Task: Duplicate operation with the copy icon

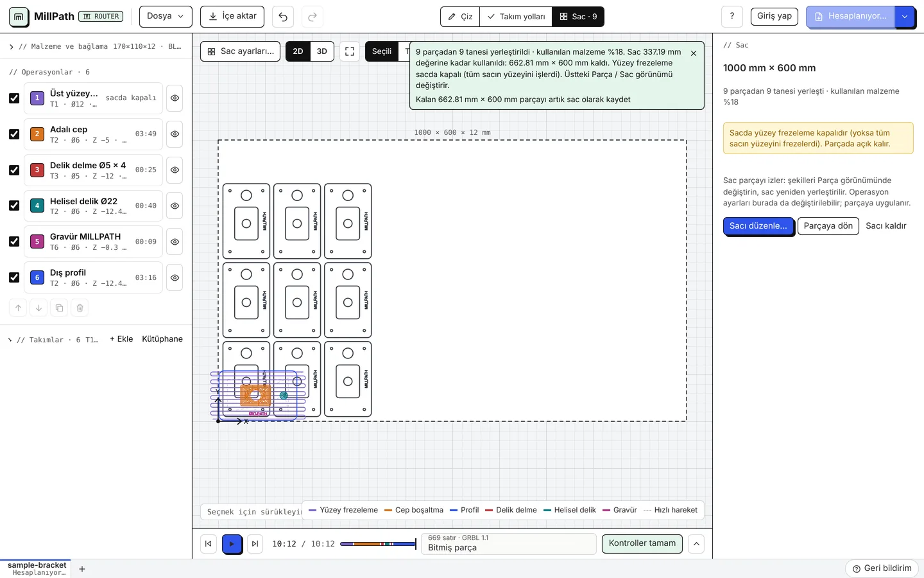Action: (x=59, y=308)
